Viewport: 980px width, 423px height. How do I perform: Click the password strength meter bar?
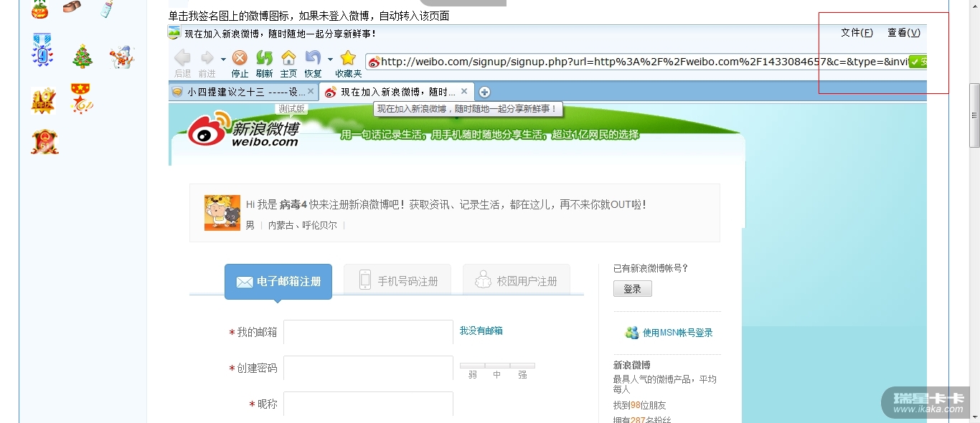pyautogui.click(x=497, y=366)
